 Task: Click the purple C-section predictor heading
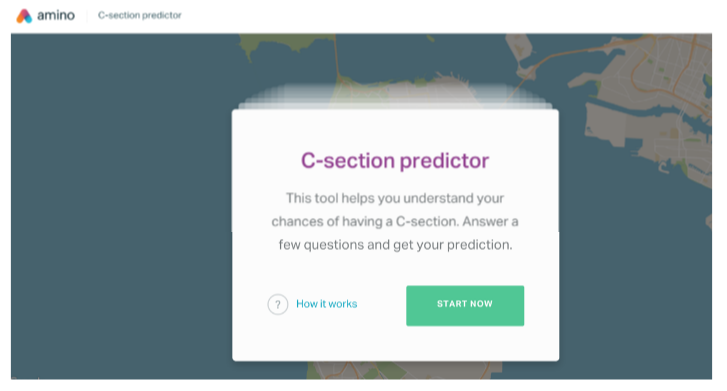395,161
